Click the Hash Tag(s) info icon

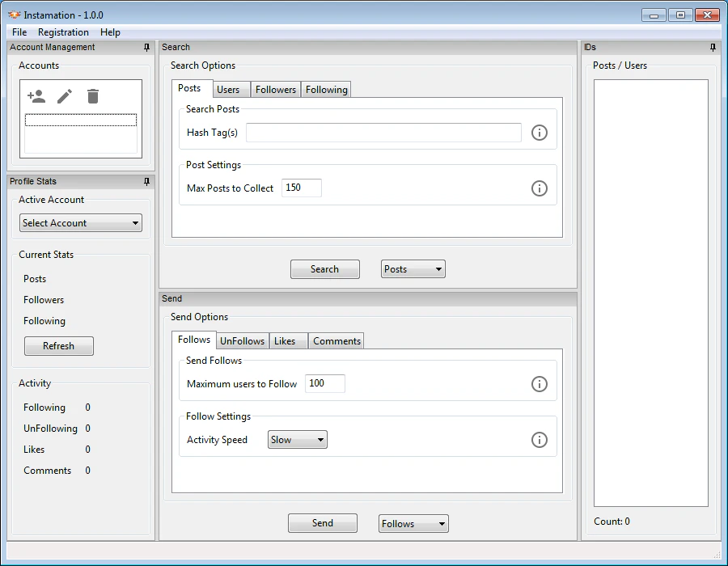pos(539,133)
